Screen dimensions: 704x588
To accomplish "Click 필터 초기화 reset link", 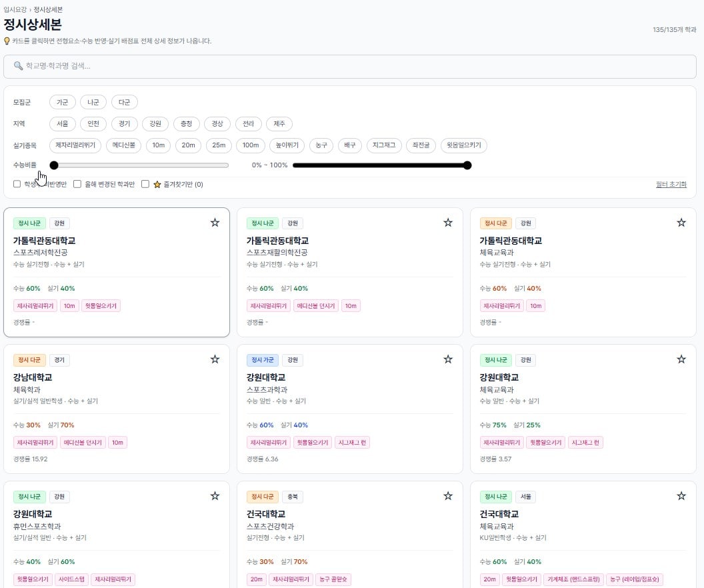I will pos(671,185).
